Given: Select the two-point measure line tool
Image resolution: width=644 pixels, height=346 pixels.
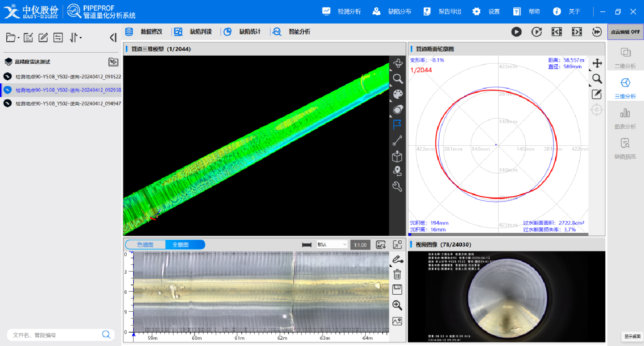Looking at the screenshot, I should (x=397, y=141).
